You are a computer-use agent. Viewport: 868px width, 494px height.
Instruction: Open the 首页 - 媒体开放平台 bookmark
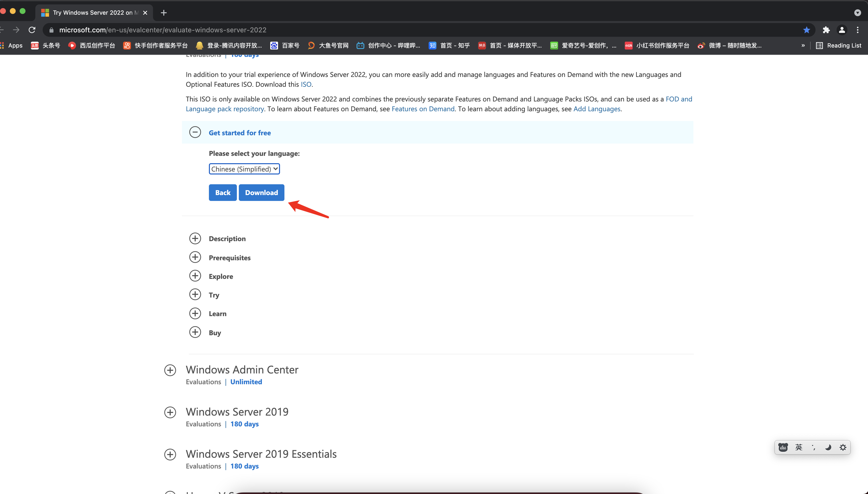[x=510, y=46]
